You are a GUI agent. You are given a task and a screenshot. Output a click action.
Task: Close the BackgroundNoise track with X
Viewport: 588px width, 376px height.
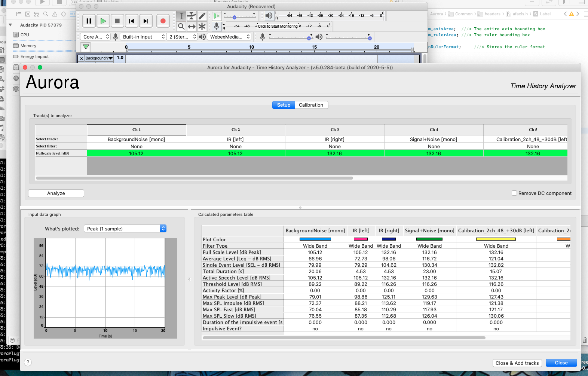coord(82,58)
